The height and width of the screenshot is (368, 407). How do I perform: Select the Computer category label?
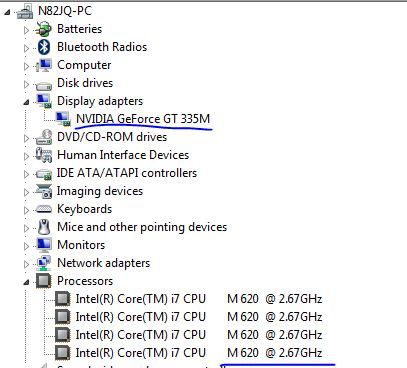tap(84, 65)
